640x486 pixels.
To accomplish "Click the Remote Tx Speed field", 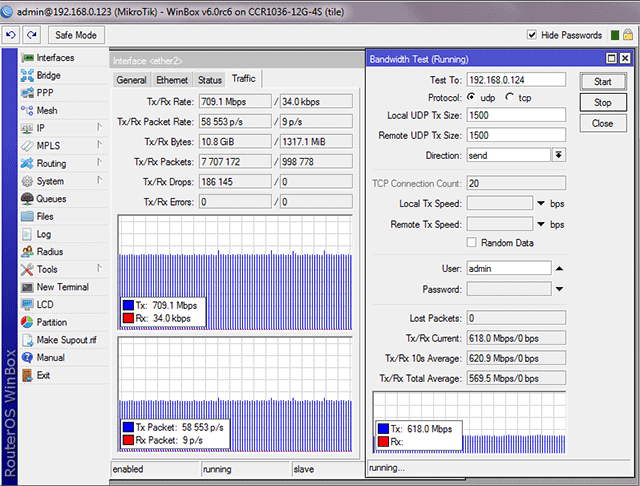I will click(x=500, y=224).
